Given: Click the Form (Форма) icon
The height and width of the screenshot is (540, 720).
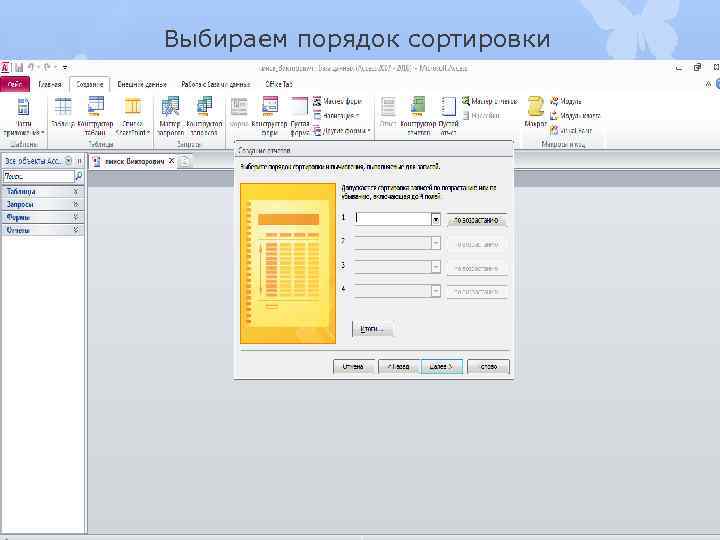Looking at the screenshot, I should 239,107.
